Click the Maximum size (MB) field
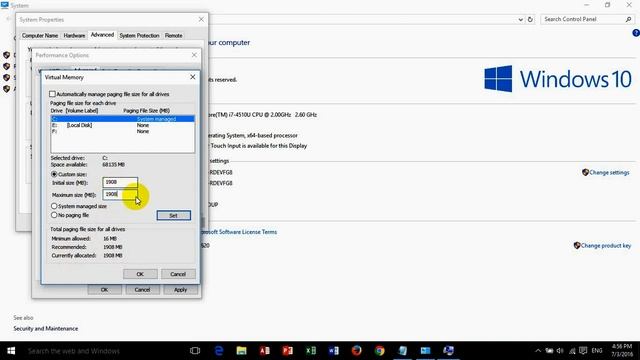 120,194
